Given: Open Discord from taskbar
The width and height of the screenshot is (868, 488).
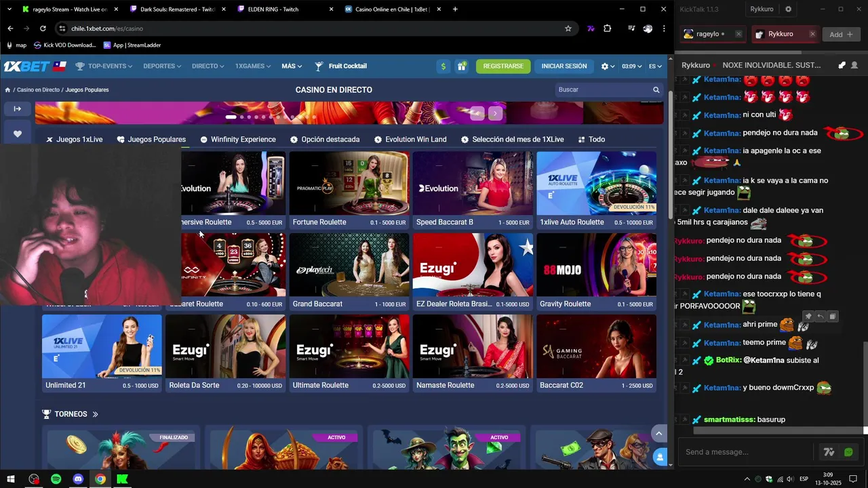Looking at the screenshot, I should 78,479.
